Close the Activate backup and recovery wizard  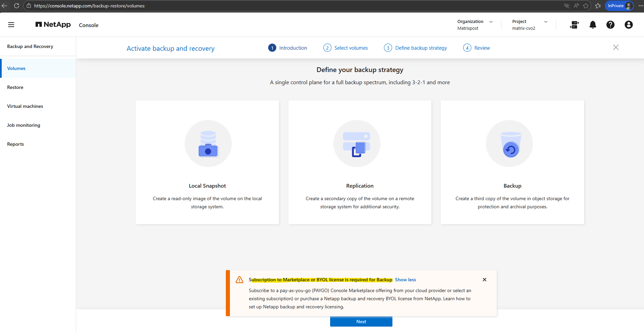(616, 48)
